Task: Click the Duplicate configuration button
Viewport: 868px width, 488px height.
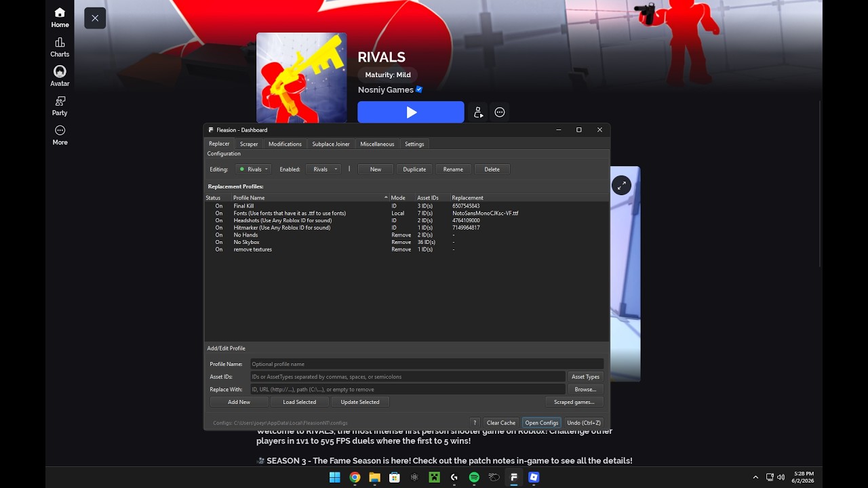Action: [x=414, y=169]
